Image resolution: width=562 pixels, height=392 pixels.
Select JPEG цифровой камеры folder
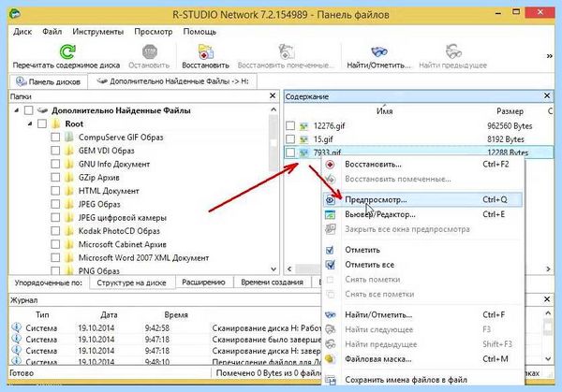122,218
